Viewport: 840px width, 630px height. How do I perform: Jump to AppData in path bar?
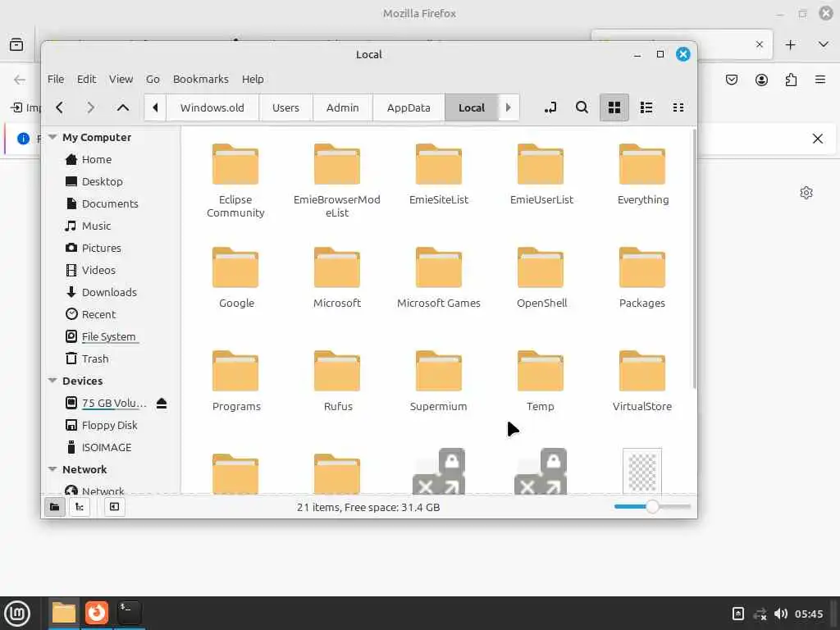coord(409,107)
